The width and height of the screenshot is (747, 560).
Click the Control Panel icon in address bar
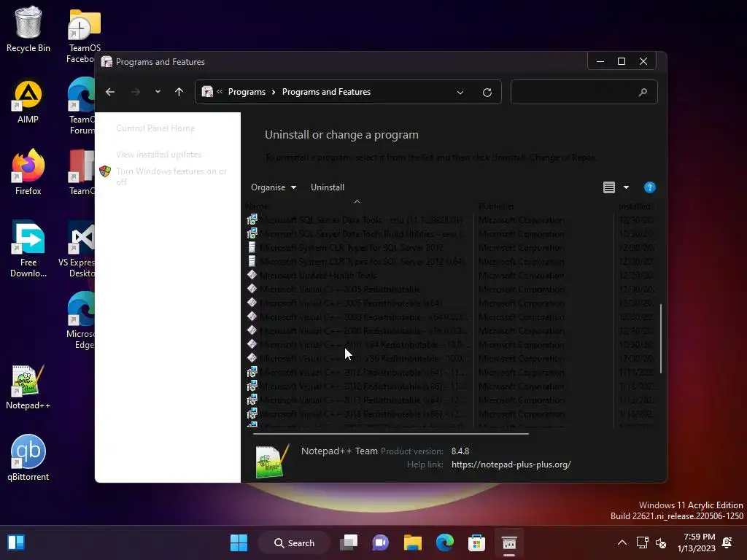(207, 91)
